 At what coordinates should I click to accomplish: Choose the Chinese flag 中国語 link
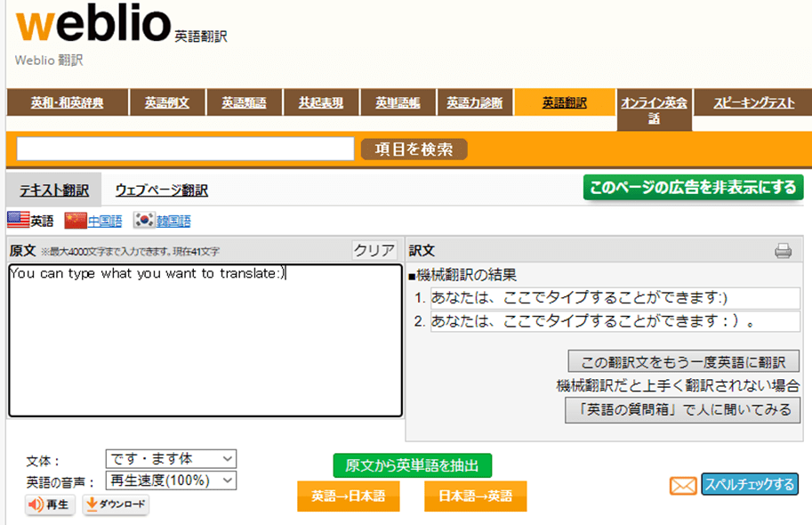click(92, 221)
